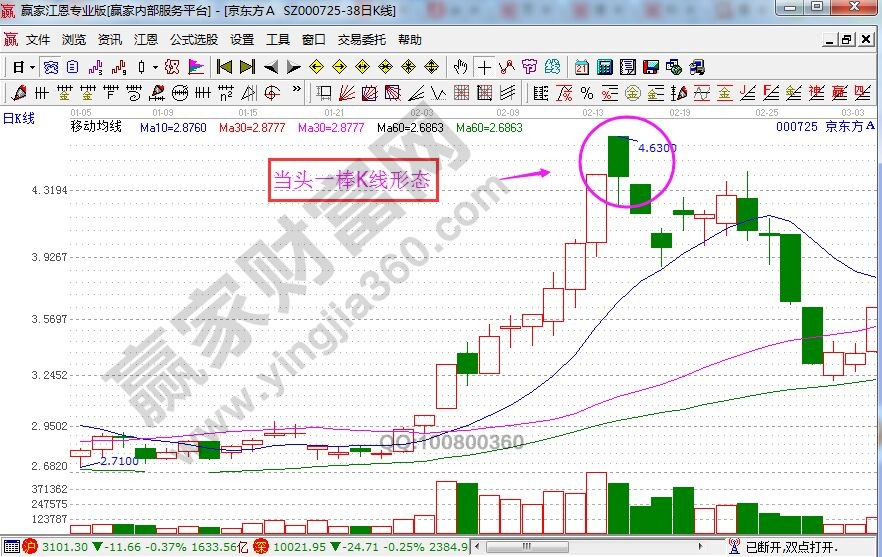Click the yellow diamond left-arrow icon
882x557 pixels.
tap(316, 67)
